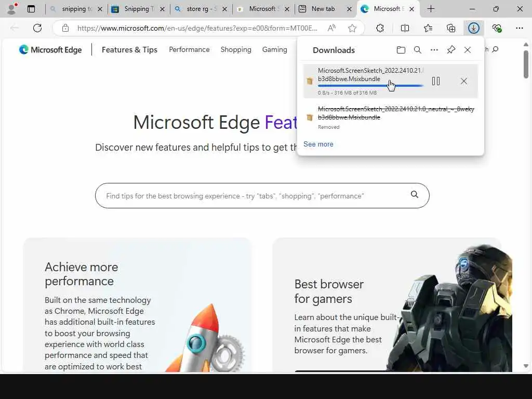Viewport: 532px width, 399px height.
Task: Click the download progress bar
Action: point(370,86)
